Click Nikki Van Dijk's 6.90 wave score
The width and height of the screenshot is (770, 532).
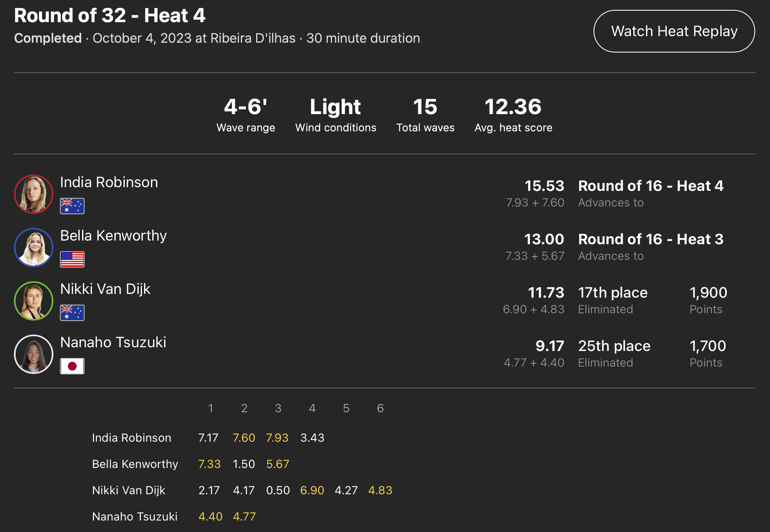point(312,491)
